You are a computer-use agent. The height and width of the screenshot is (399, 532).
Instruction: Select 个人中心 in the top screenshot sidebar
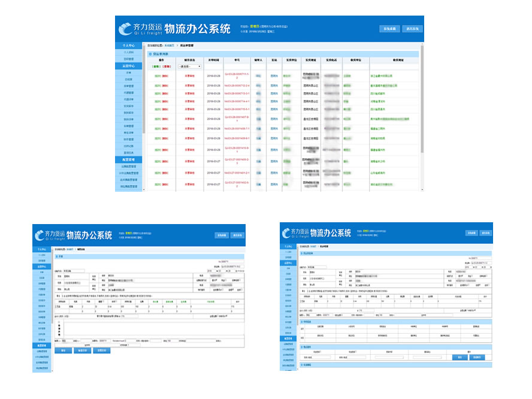coord(128,46)
